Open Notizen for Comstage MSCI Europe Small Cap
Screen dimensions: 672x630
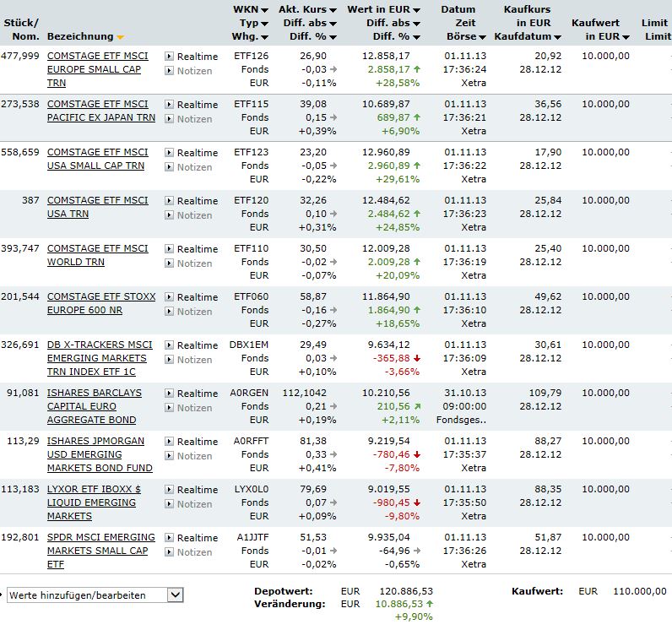(x=188, y=71)
